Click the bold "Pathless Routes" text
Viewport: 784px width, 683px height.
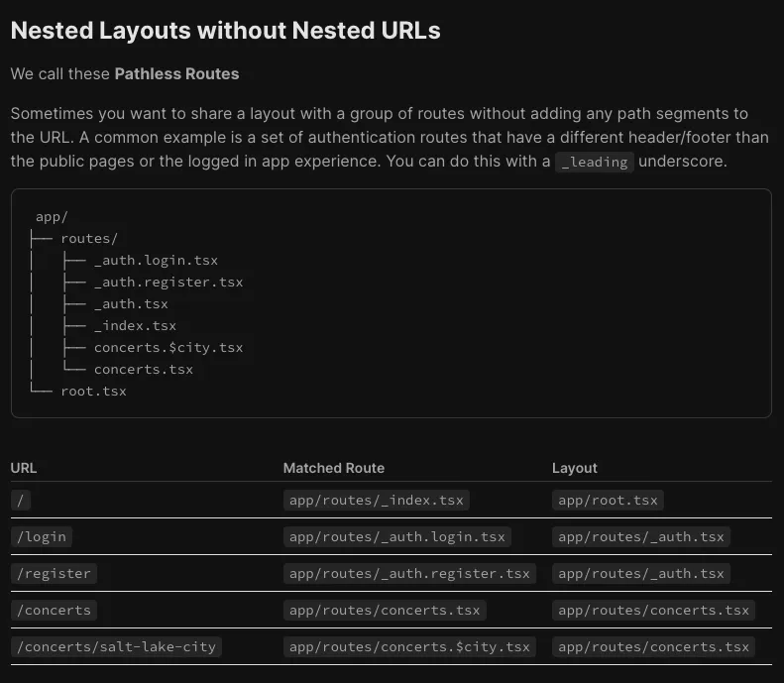pos(176,73)
